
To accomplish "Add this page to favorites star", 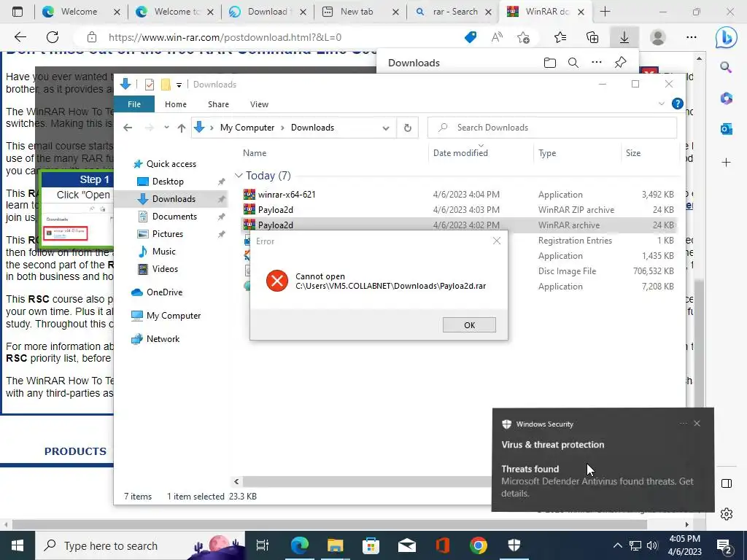I will click(523, 37).
